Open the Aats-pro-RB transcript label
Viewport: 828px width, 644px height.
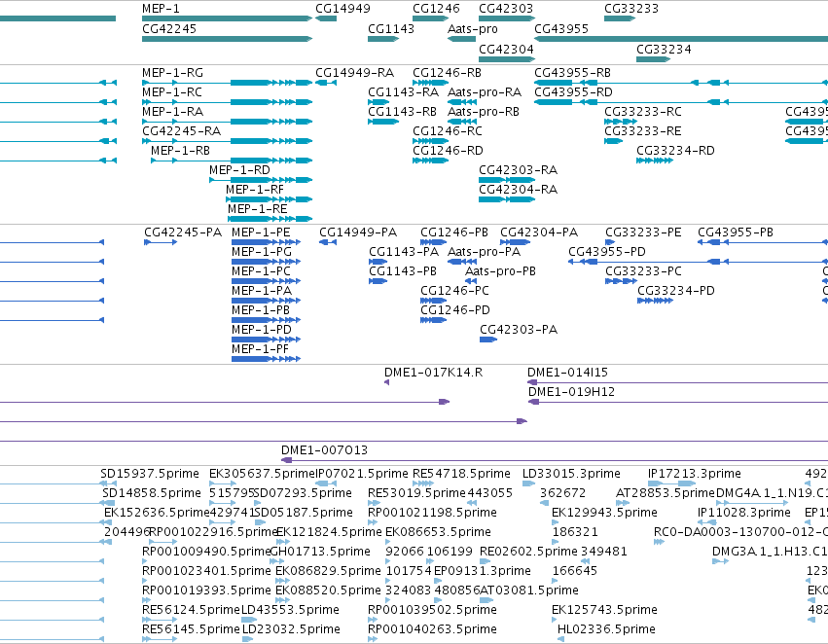484,111
